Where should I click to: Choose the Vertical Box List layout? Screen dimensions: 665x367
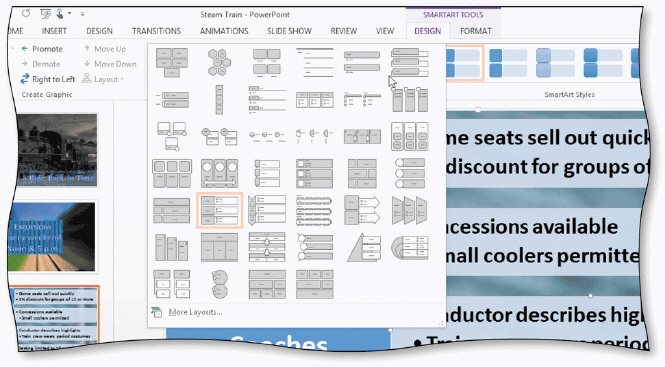pyautogui.click(x=409, y=62)
